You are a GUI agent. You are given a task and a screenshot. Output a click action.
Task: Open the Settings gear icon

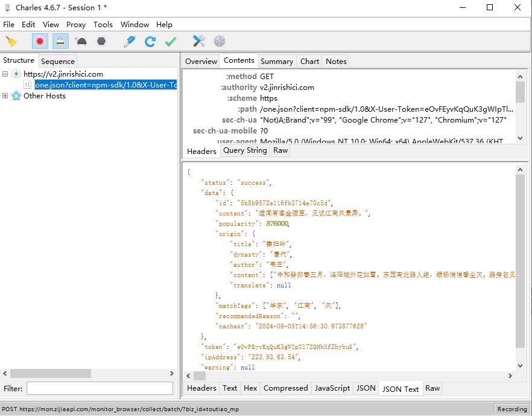pos(220,41)
